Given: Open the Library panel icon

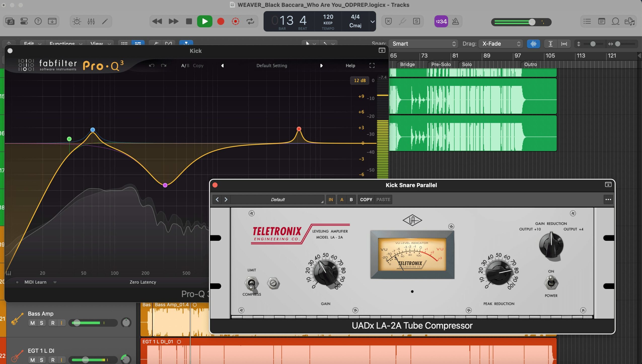Looking at the screenshot, I should (x=10, y=21).
